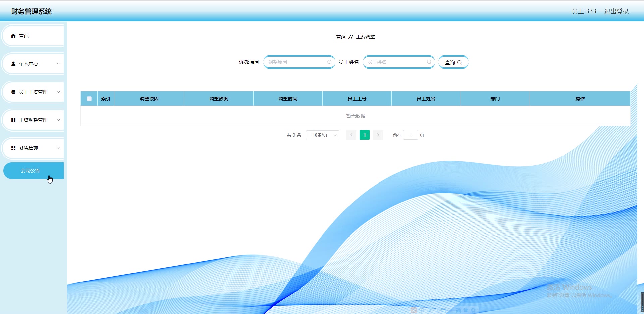
Task: Click the magnifier icon on the 查询 button
Action: pos(459,62)
